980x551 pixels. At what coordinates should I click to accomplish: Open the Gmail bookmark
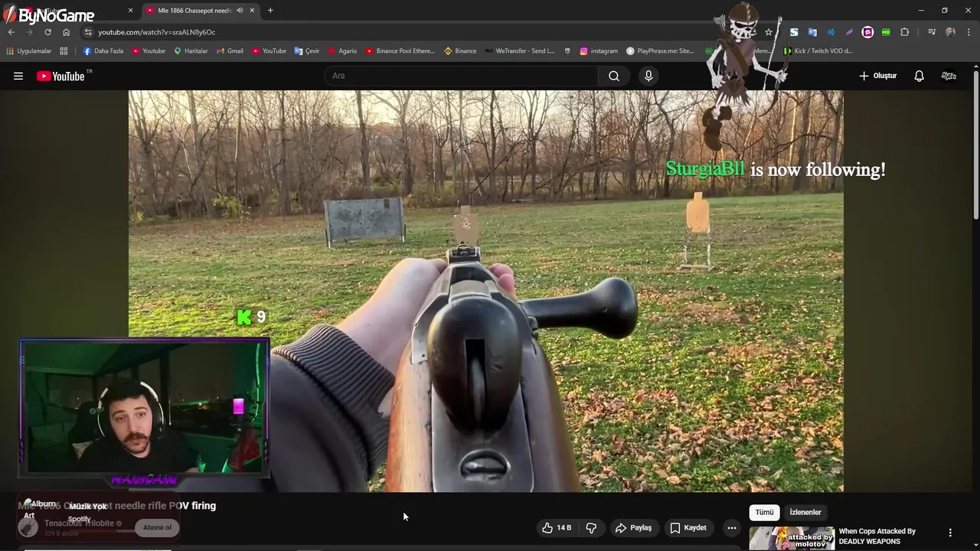230,51
